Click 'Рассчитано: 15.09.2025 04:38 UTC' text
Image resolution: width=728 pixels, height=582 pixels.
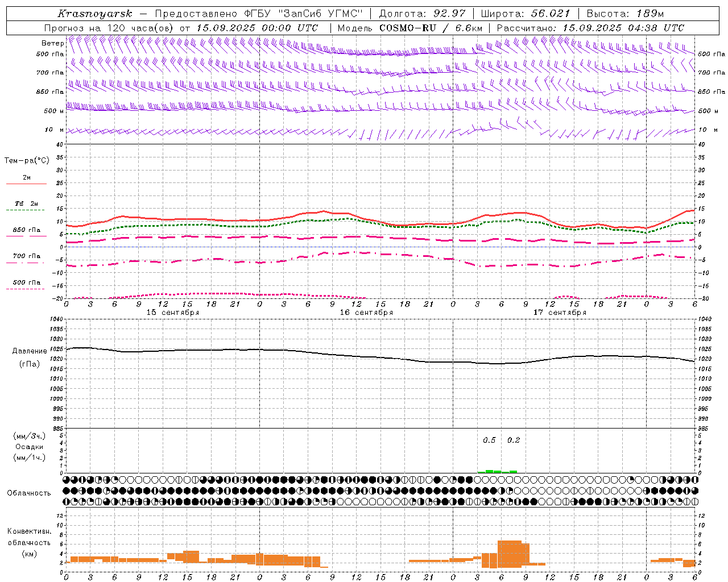(591, 28)
